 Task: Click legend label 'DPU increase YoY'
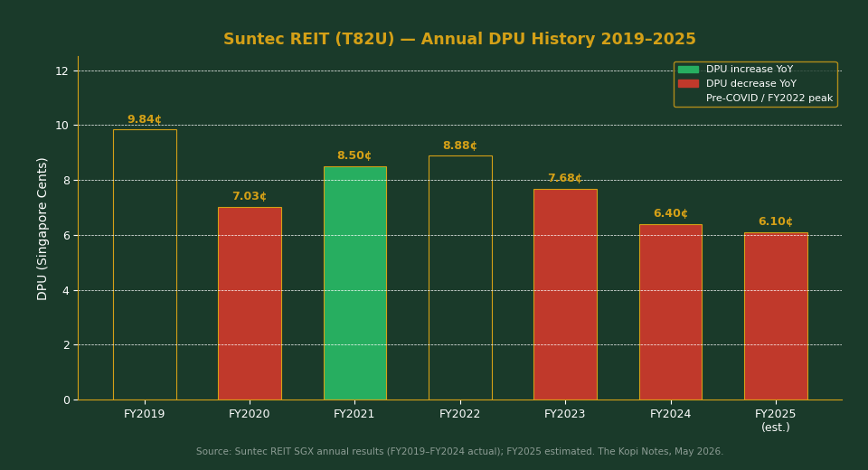point(750,70)
